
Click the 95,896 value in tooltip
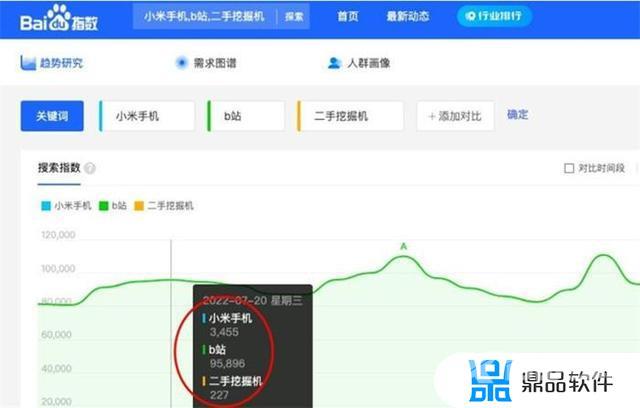pyautogui.click(x=227, y=364)
